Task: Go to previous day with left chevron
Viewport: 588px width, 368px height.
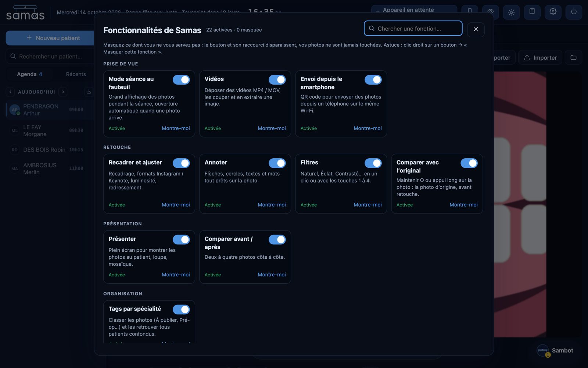Action: tap(10, 92)
